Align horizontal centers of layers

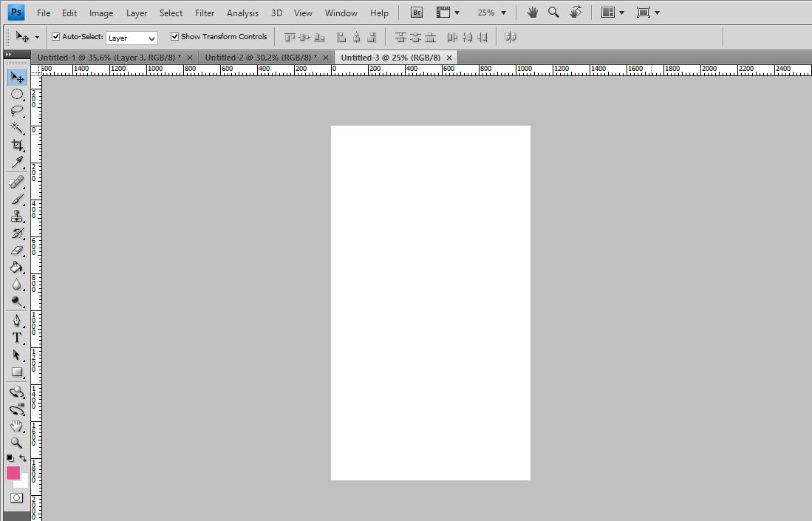pos(356,37)
